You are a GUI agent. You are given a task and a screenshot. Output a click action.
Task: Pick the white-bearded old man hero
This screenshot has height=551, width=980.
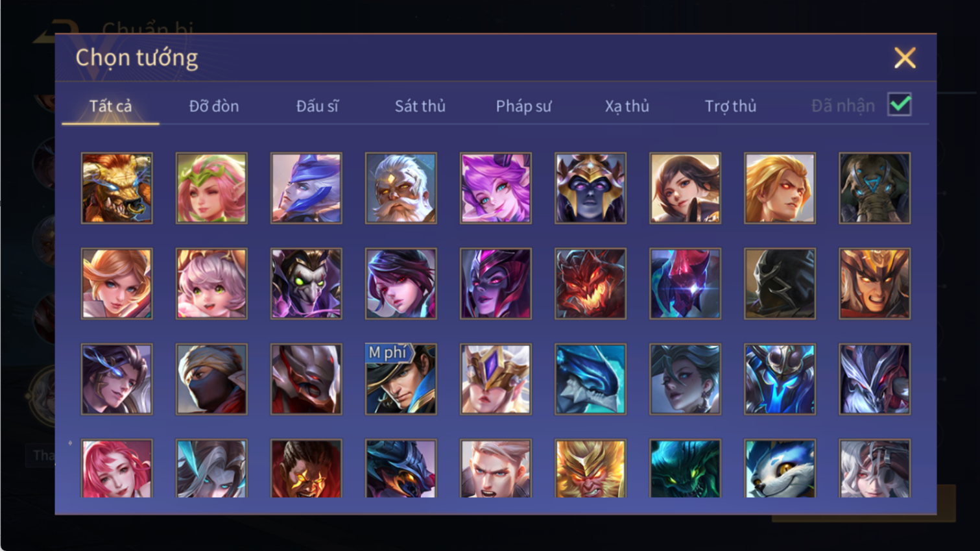[401, 188]
